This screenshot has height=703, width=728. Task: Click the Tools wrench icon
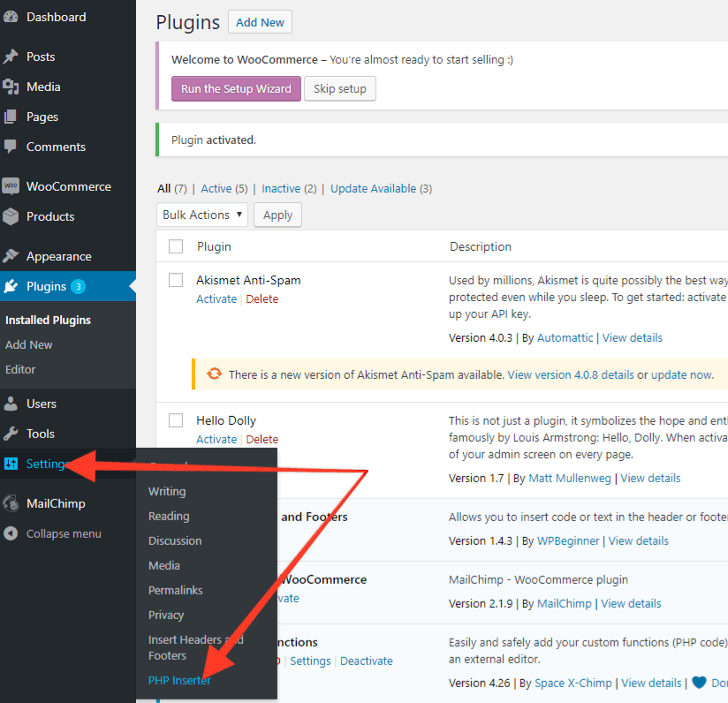pyautogui.click(x=11, y=434)
